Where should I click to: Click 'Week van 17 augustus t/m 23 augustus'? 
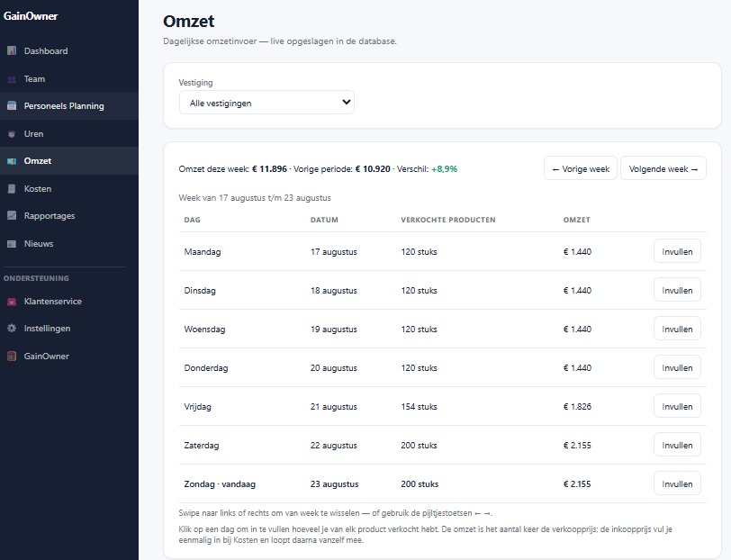coord(255,198)
